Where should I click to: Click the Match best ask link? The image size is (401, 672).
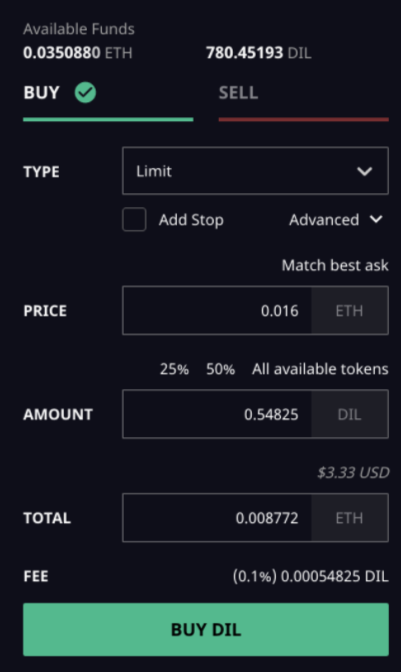click(335, 265)
